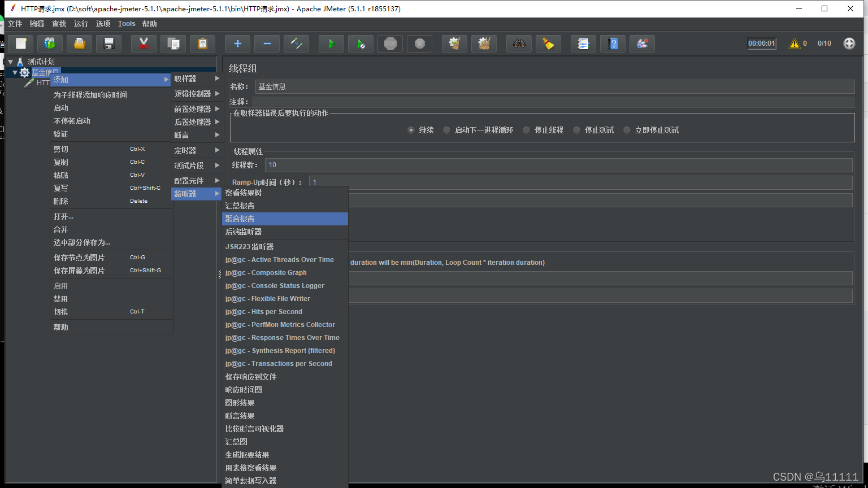This screenshot has width=868, height=488.
Task: Choose jp@gc - Response Times Over Time
Action: click(285, 338)
